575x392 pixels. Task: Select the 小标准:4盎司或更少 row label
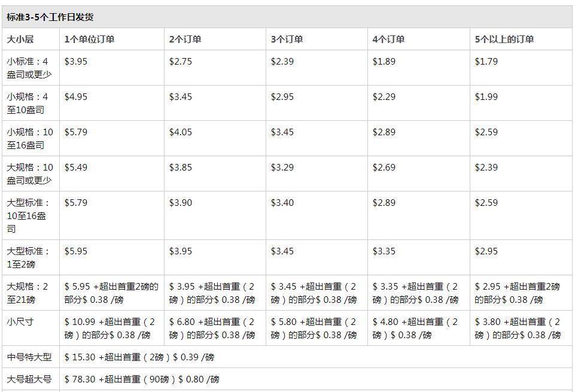point(29,68)
